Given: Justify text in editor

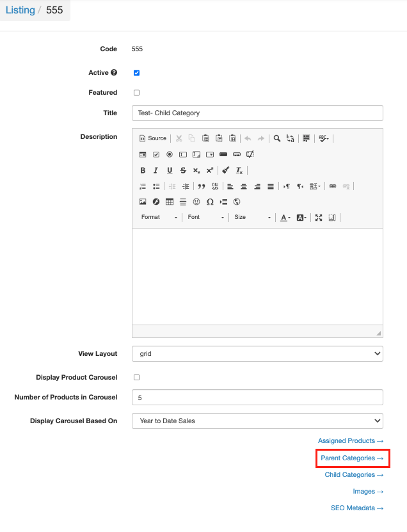Looking at the screenshot, I should pos(271,186).
